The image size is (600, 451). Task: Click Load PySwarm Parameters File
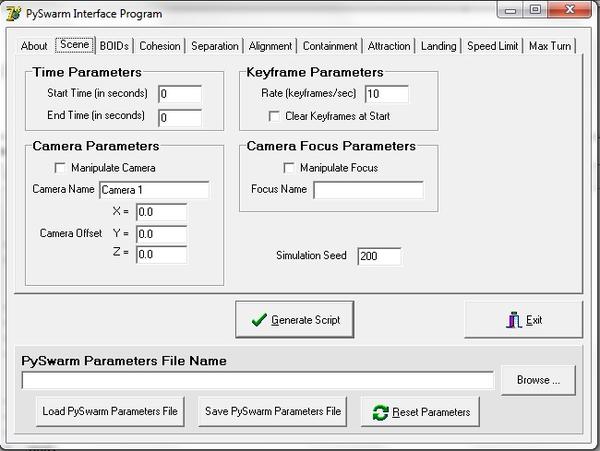point(110,411)
